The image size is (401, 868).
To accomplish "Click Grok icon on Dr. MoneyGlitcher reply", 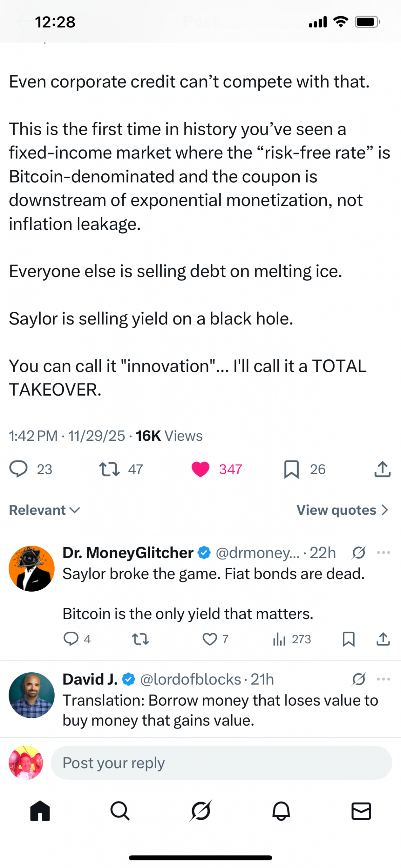I will pos(358,553).
